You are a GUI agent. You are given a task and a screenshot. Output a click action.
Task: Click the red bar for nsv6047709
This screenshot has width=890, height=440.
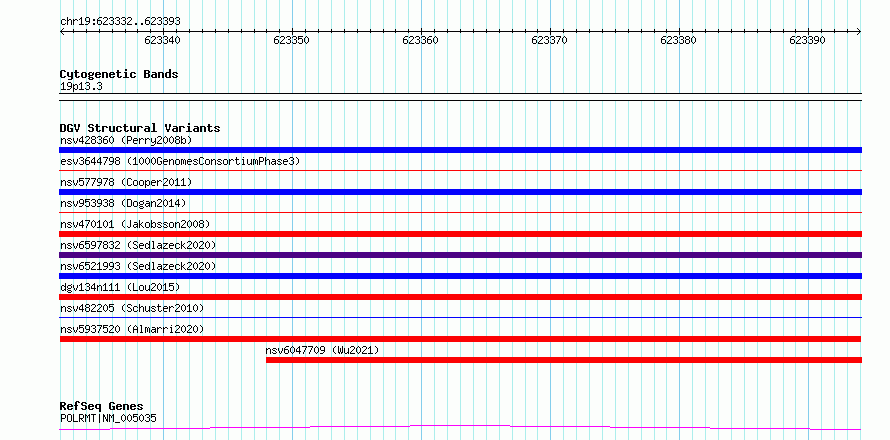(564, 360)
